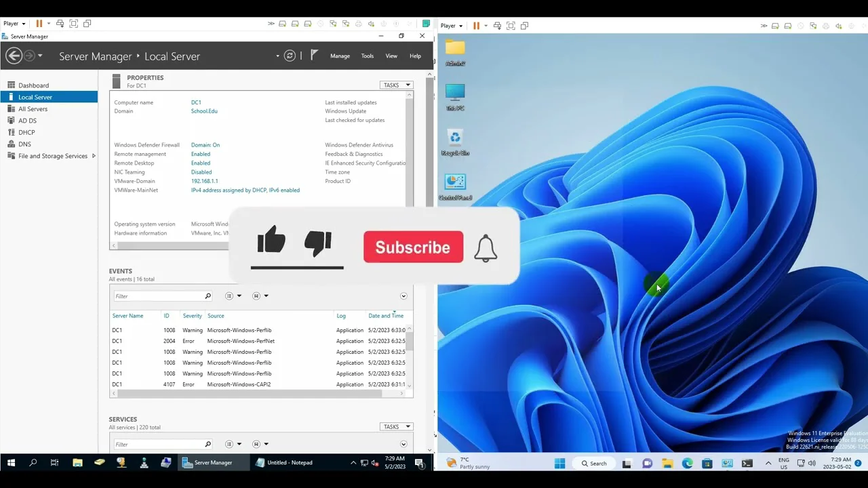
Task: Open the Properties TASKS dropdown
Action: pos(396,85)
